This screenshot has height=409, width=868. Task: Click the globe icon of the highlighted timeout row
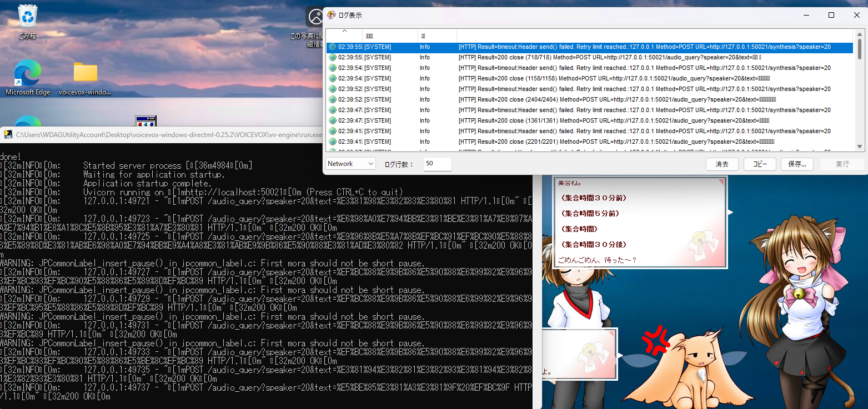point(333,47)
